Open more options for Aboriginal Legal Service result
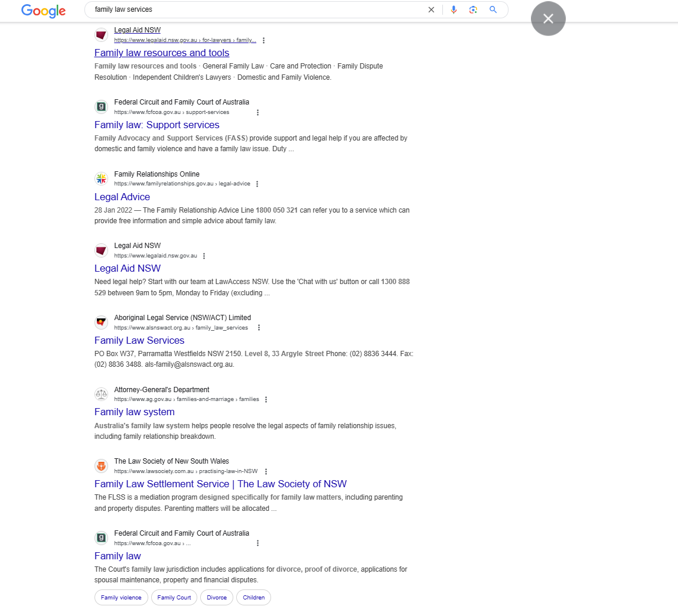This screenshot has width=678, height=616. coord(259,328)
